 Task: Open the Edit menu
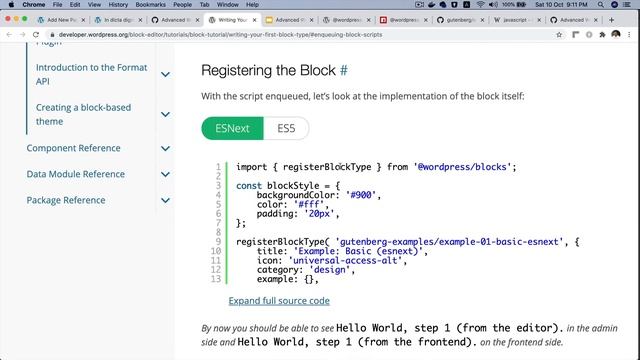(75, 4)
